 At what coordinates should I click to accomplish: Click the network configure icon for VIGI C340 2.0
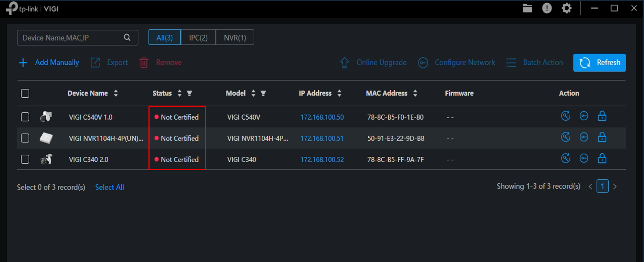pos(584,158)
